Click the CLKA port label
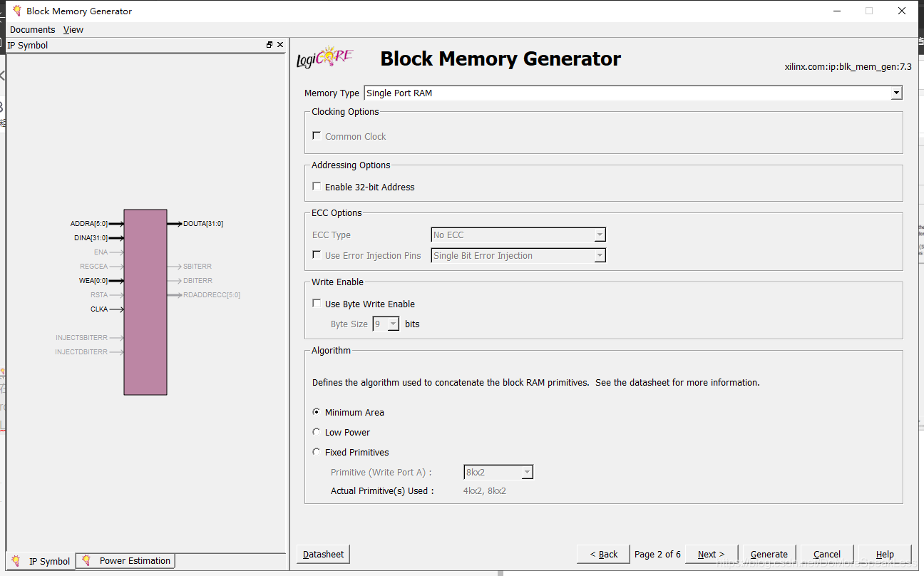Viewport: 924px width, 576px height. [99, 309]
